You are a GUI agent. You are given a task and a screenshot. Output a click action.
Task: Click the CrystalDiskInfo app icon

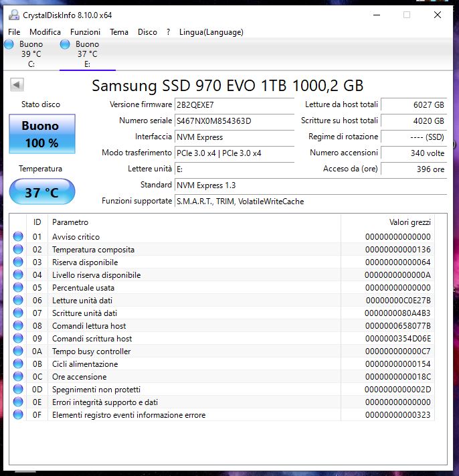coord(13,15)
